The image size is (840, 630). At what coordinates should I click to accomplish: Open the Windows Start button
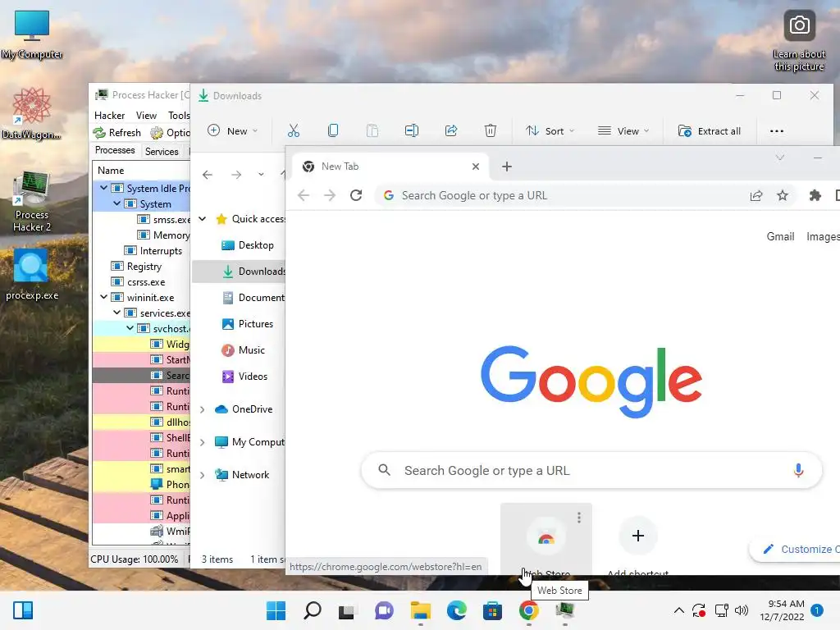[x=276, y=610]
